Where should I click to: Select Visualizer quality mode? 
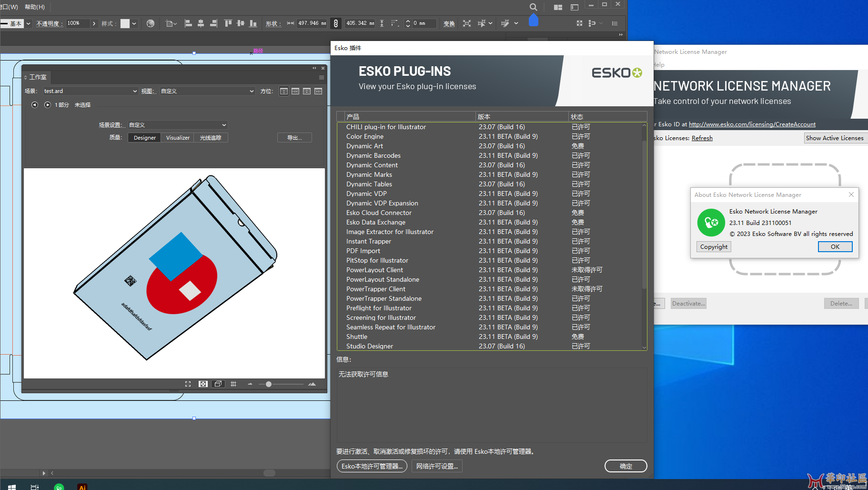coord(178,138)
